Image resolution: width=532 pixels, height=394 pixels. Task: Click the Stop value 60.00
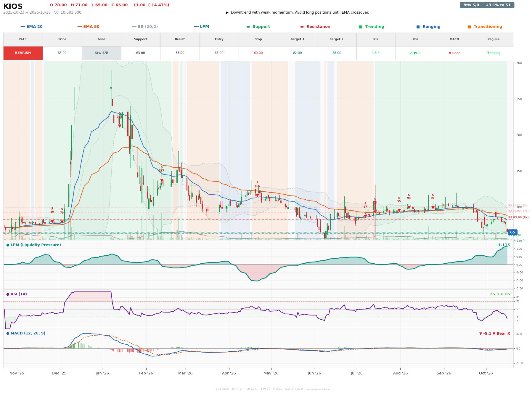pyautogui.click(x=258, y=53)
